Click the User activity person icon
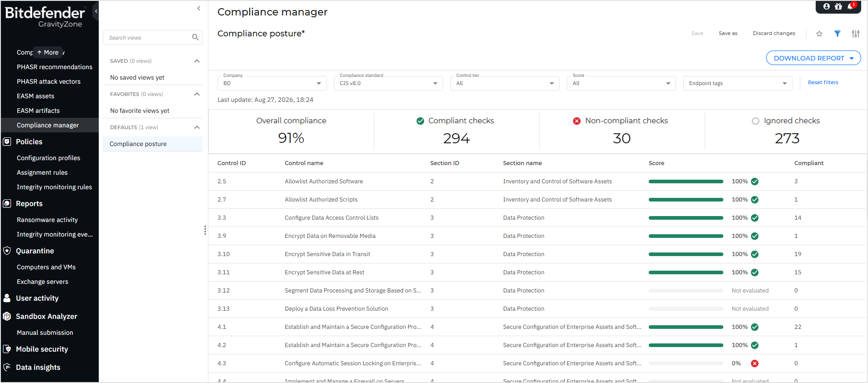 point(7,298)
